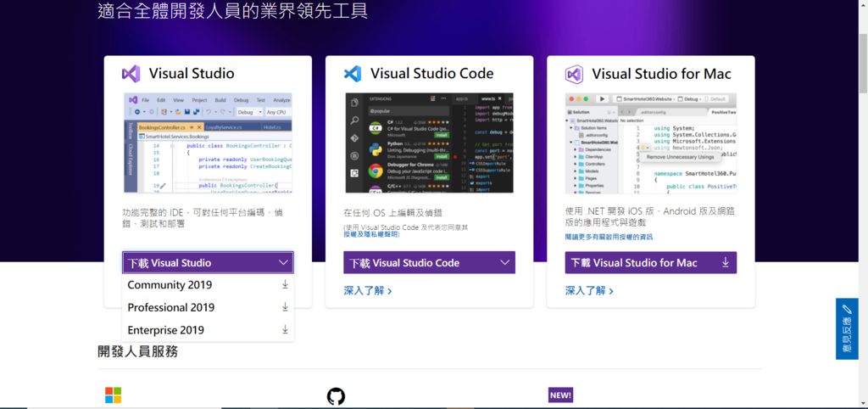The image size is (868, 409).
Task: Select Community 2019 from the download list
Action: pos(209,285)
